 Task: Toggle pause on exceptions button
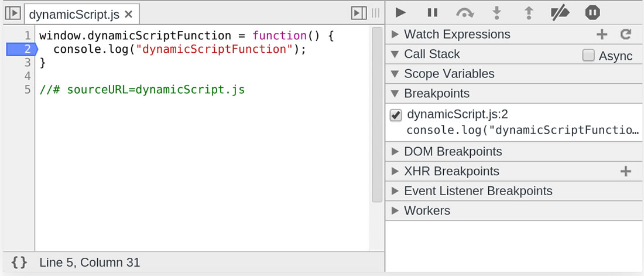(x=592, y=12)
